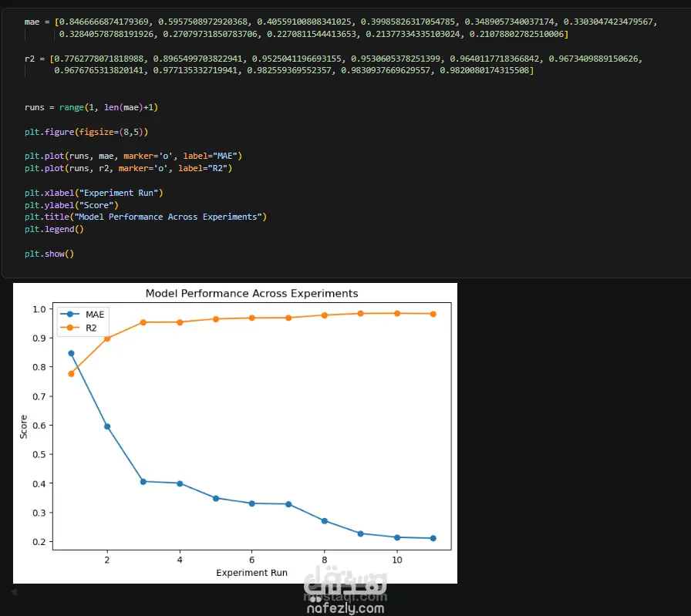This screenshot has height=616, width=691.
Task: Click the plt.plot line with label "MAE"
Action: 133,156
